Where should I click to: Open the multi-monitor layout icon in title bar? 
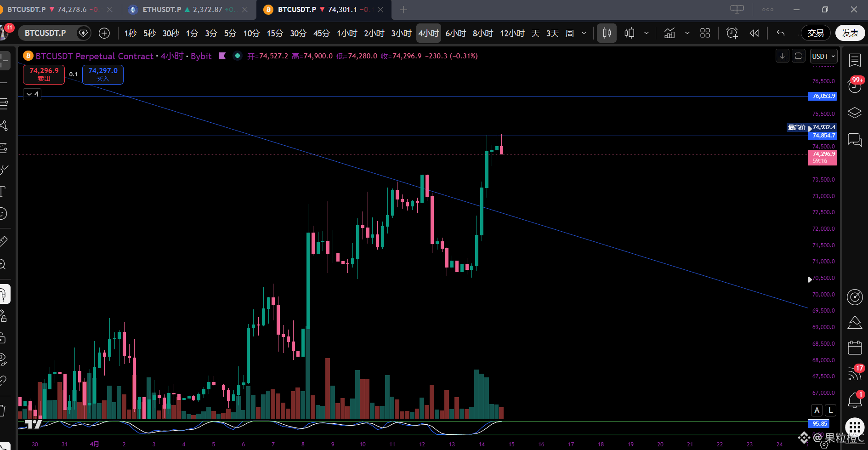(737, 9)
